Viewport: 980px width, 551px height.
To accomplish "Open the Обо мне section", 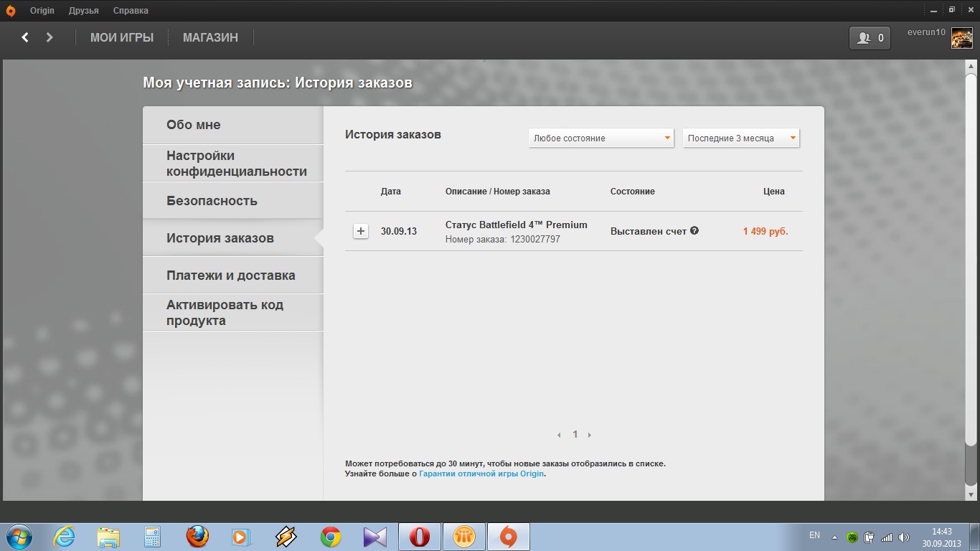I will coord(233,125).
